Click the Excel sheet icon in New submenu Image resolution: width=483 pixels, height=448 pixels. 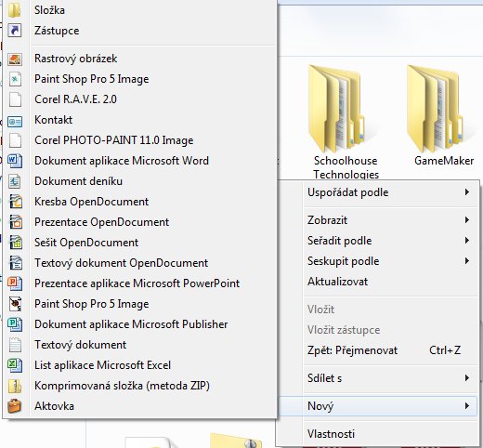tap(15, 365)
